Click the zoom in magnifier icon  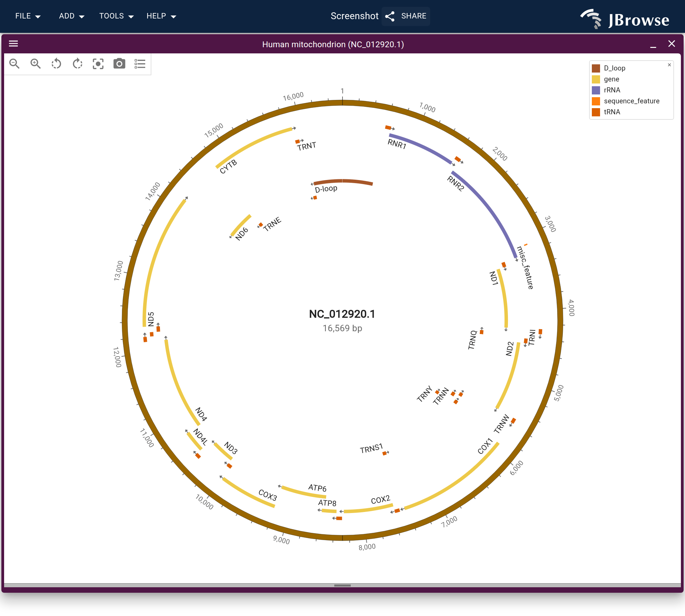coord(36,64)
